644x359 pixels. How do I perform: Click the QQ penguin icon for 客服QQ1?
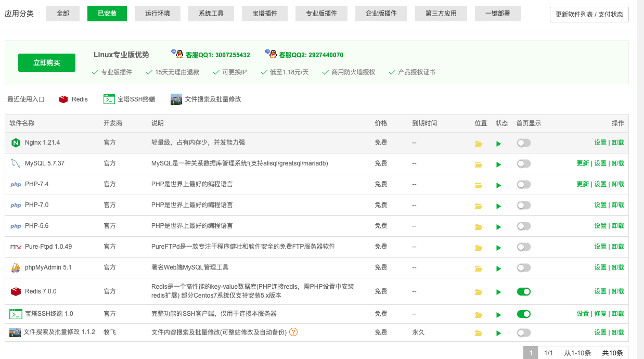pos(177,54)
